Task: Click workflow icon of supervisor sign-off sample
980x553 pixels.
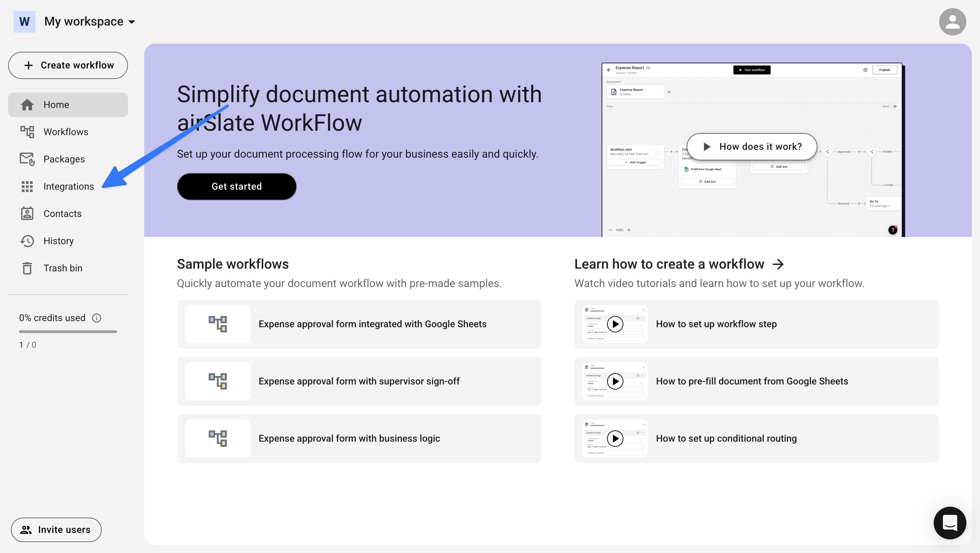Action: pyautogui.click(x=218, y=381)
